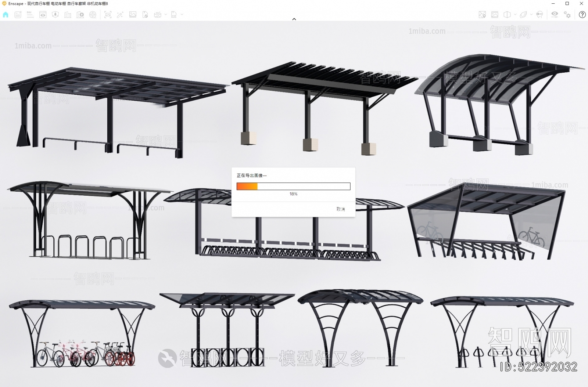588x387 pixels.
Task: Expand the wing navigation mode dropdown arrow
Action: (x=531, y=15)
